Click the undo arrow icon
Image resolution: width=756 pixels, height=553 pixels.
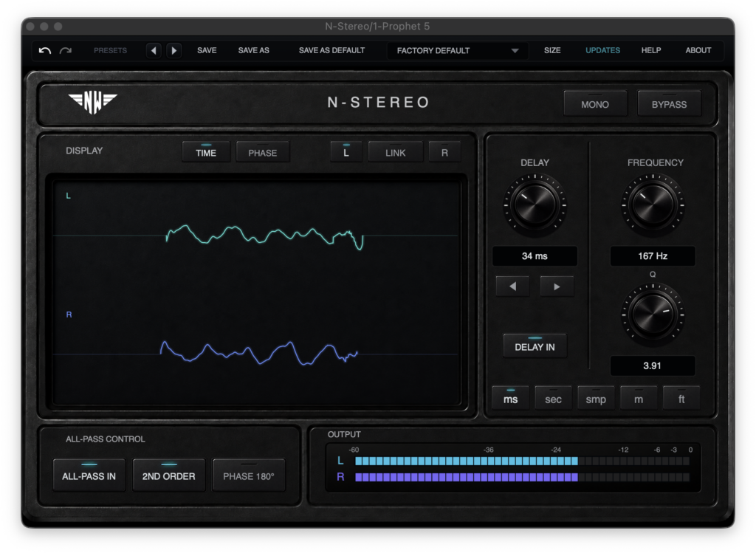(x=45, y=50)
